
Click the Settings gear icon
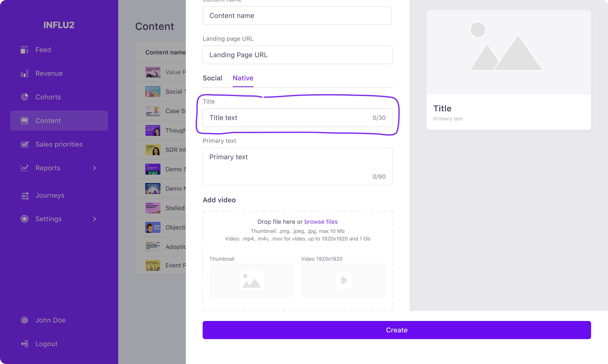click(24, 219)
